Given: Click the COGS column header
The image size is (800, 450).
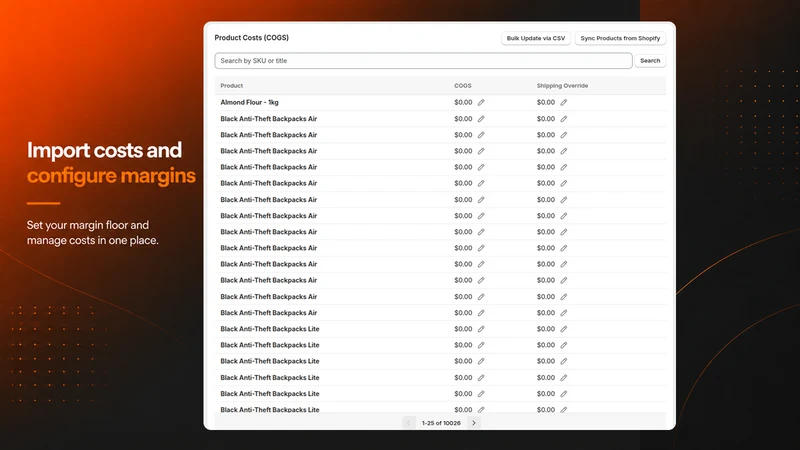Looking at the screenshot, I should (x=463, y=86).
